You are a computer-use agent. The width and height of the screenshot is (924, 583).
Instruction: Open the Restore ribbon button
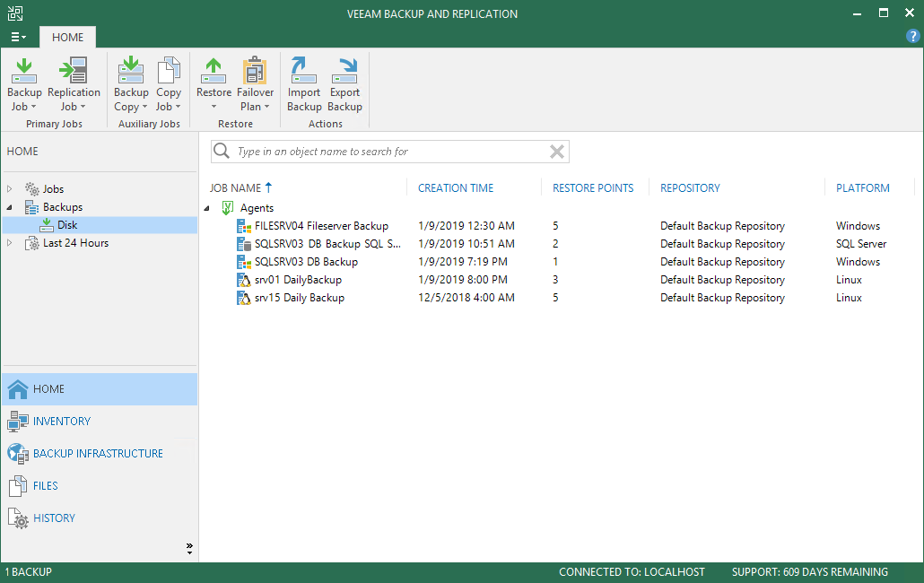point(214,84)
